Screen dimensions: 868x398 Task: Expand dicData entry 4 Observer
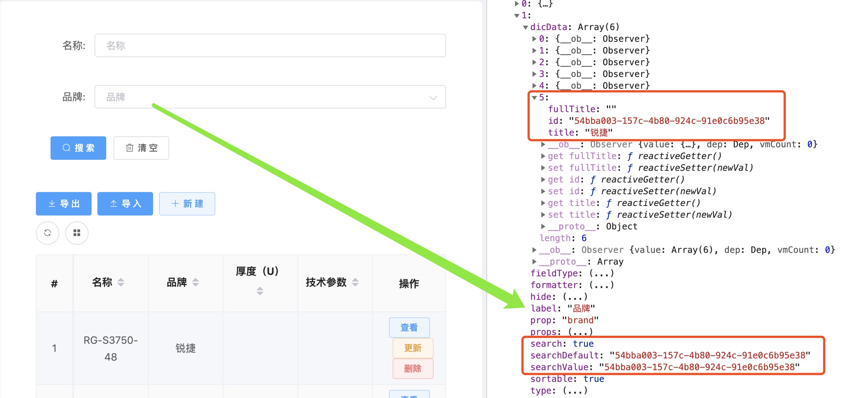pyautogui.click(x=534, y=86)
